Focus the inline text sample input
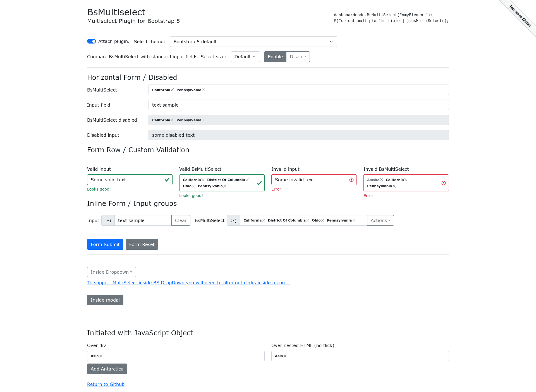536x392 pixels. 143,220
